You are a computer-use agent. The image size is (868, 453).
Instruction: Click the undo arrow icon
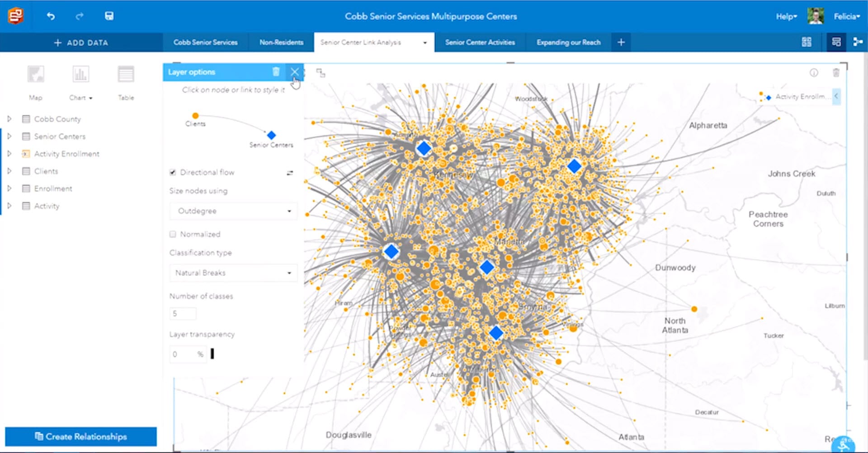[51, 15]
